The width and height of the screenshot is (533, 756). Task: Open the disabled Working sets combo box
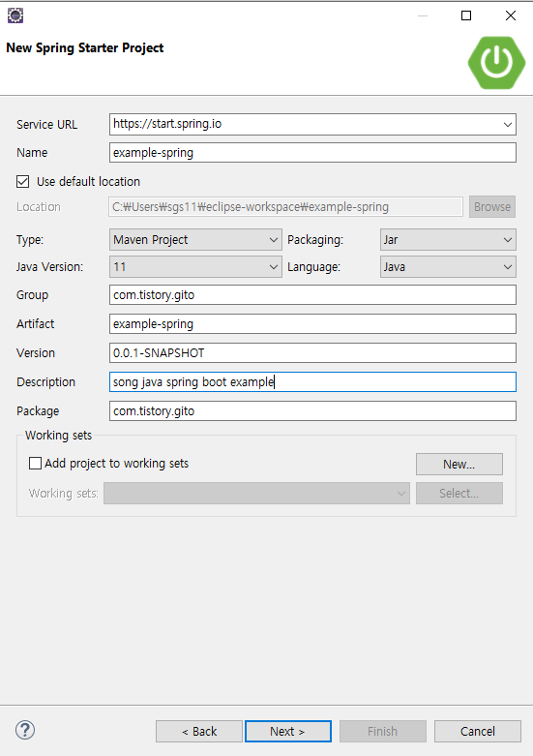[x=256, y=494]
